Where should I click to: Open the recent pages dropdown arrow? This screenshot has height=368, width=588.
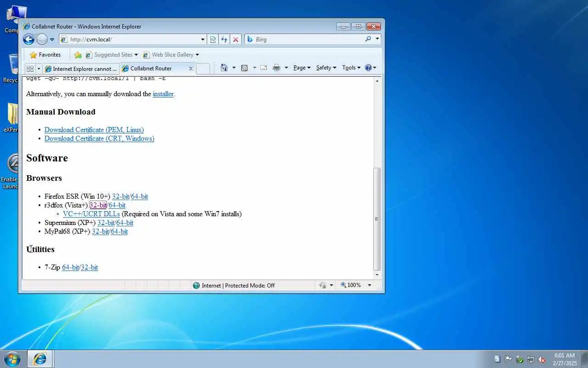pyautogui.click(x=52, y=40)
